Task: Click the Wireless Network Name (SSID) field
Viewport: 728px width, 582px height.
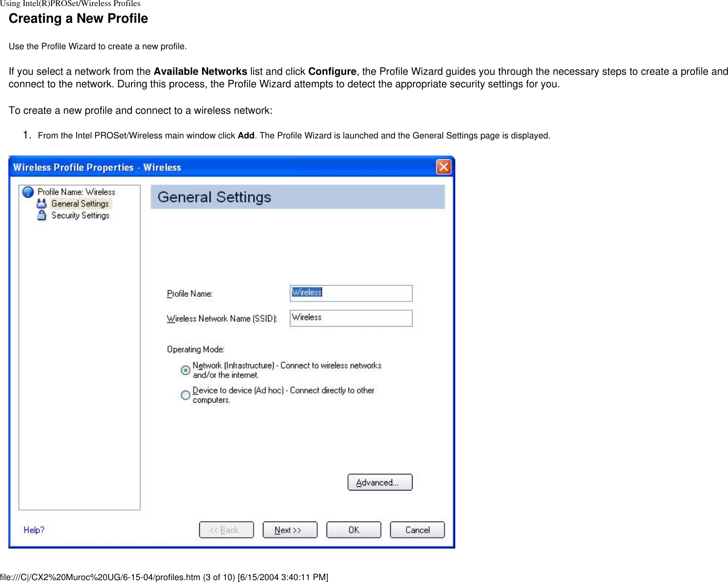Action: click(351, 318)
